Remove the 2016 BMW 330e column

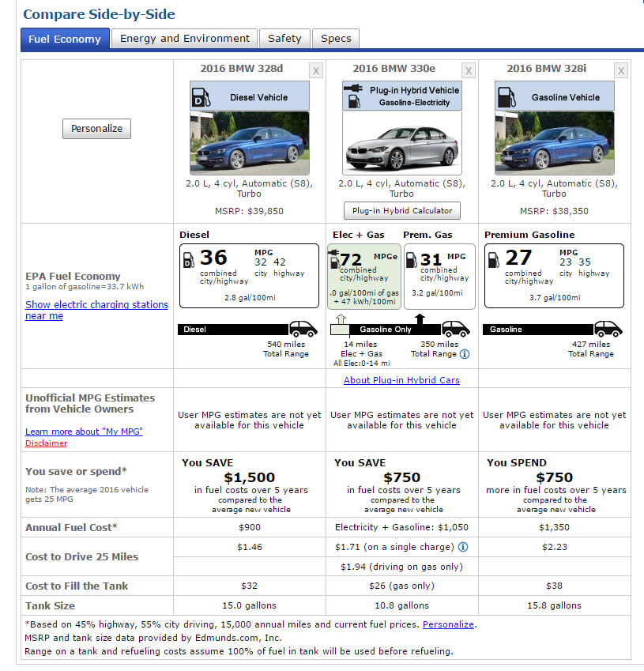click(469, 71)
